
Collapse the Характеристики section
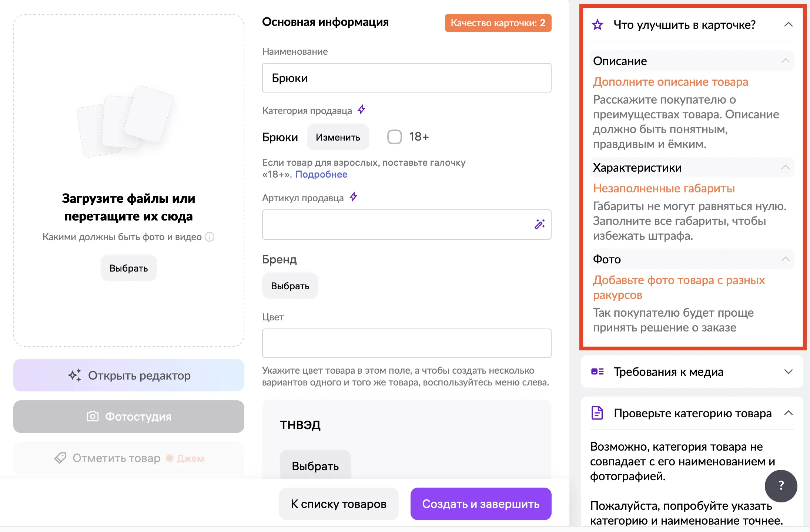(786, 167)
